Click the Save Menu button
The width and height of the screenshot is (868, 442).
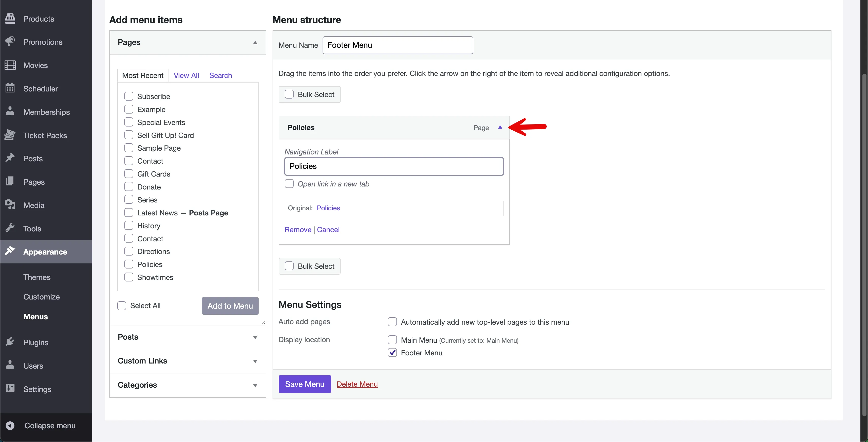(x=305, y=384)
